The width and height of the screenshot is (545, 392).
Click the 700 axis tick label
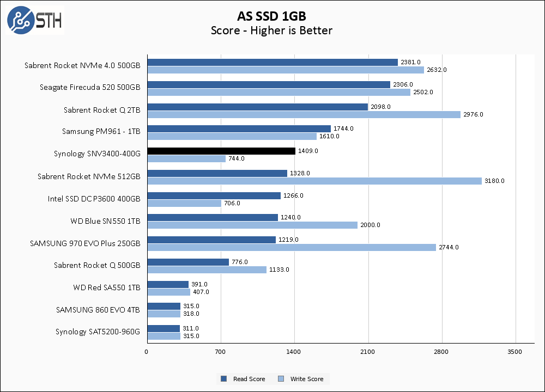pos(220,352)
